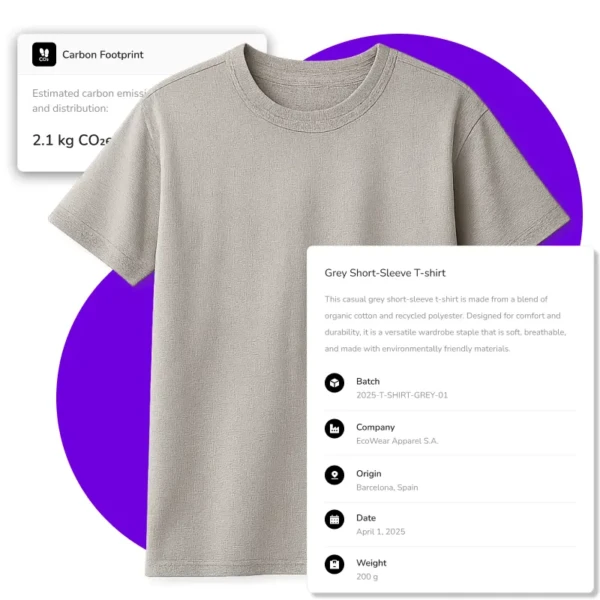Click the 2.1 kg CO2e value
The width and height of the screenshot is (600, 600).
tap(72, 140)
